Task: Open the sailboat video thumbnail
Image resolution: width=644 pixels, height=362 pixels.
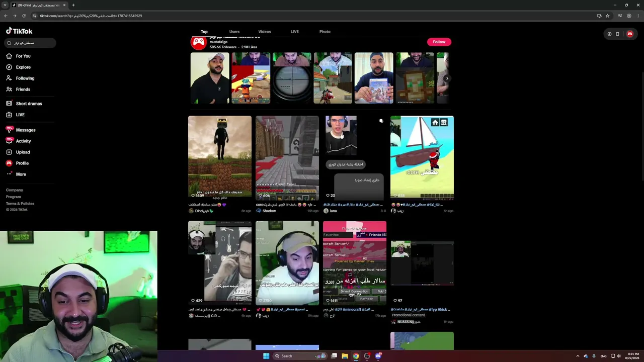Action: [x=422, y=158]
